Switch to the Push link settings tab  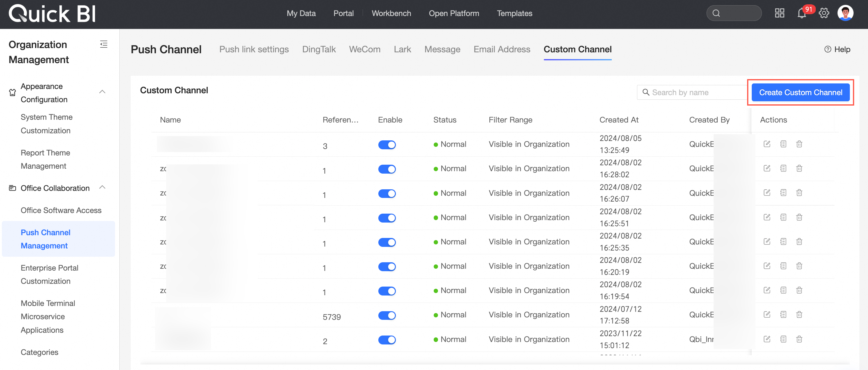[254, 49]
